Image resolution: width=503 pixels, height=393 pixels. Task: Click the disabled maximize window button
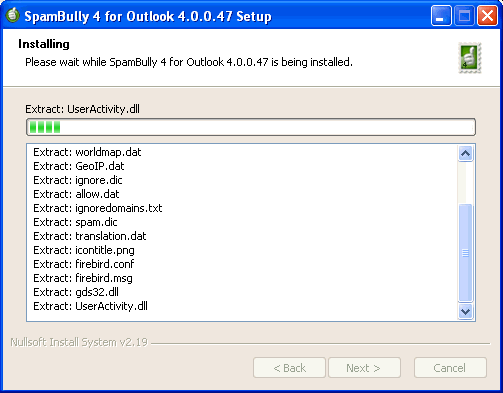[464, 16]
